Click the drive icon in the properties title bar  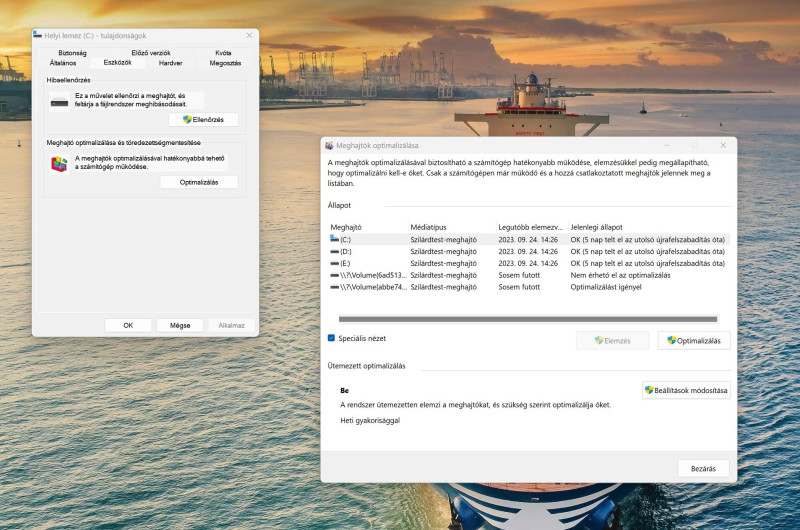click(37, 35)
